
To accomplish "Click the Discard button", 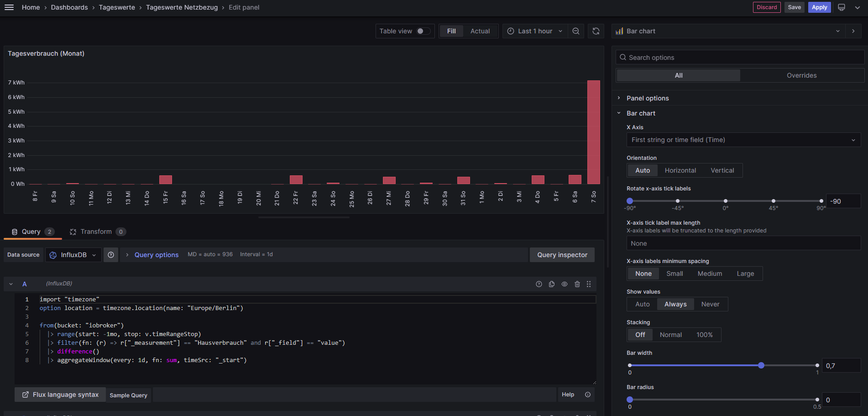I will (767, 7).
